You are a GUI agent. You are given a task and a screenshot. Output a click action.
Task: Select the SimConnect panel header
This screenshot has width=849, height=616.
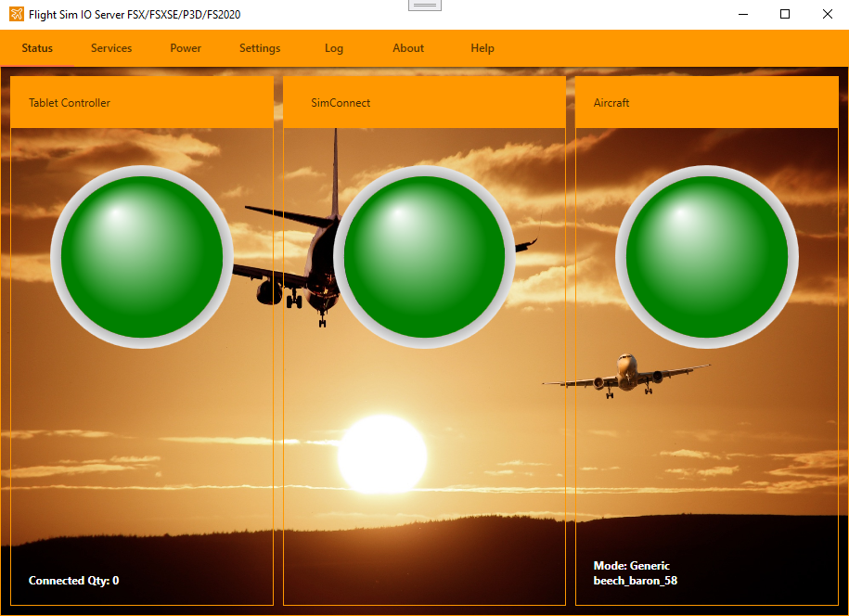pyautogui.click(x=425, y=102)
